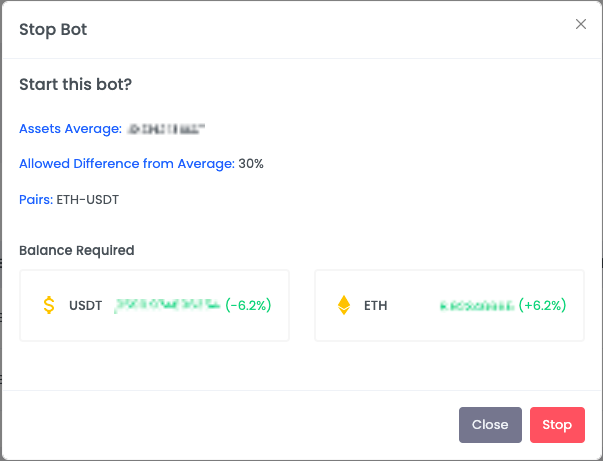Screen dimensions: 603x461
Task: Click the 30% allowed difference value
Action: click(251, 164)
